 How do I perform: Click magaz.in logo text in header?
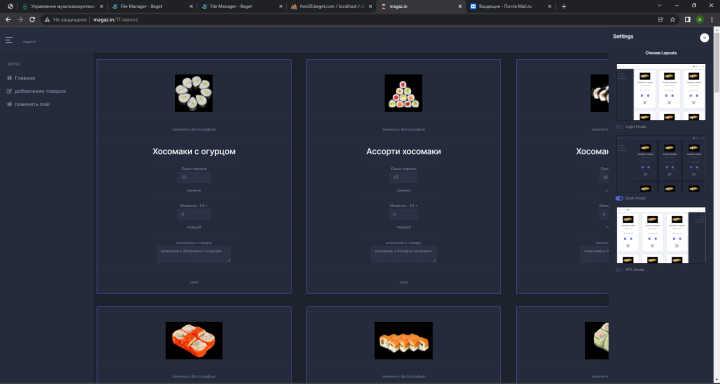click(29, 42)
